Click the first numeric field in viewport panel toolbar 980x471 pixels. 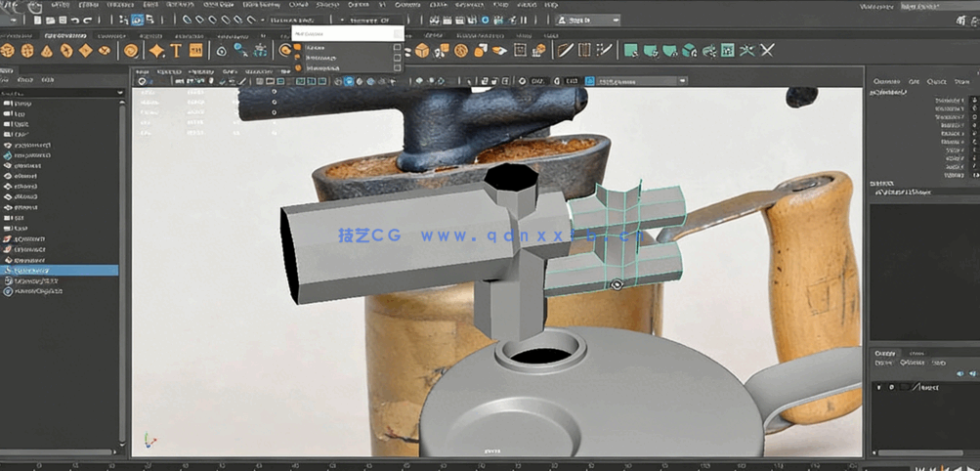(537, 81)
